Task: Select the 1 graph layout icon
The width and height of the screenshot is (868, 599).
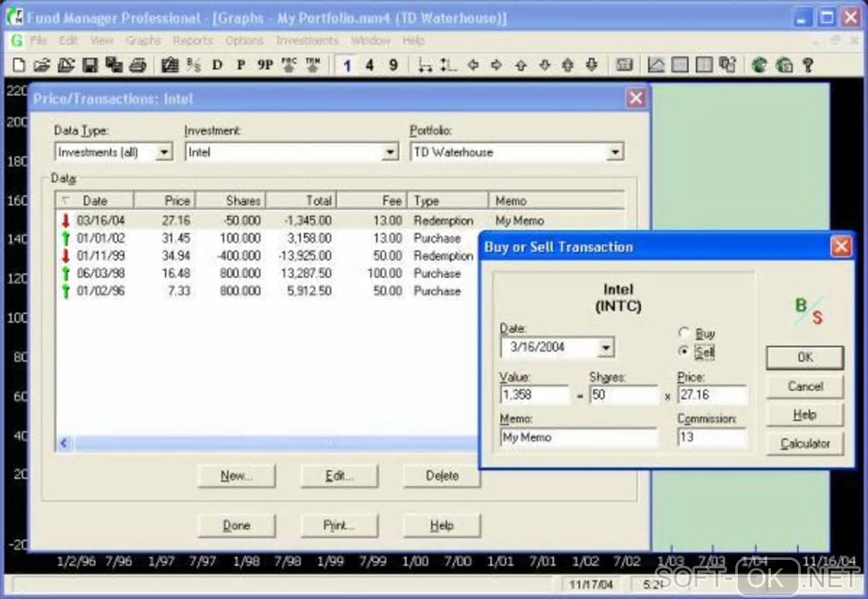Action: coord(347,66)
